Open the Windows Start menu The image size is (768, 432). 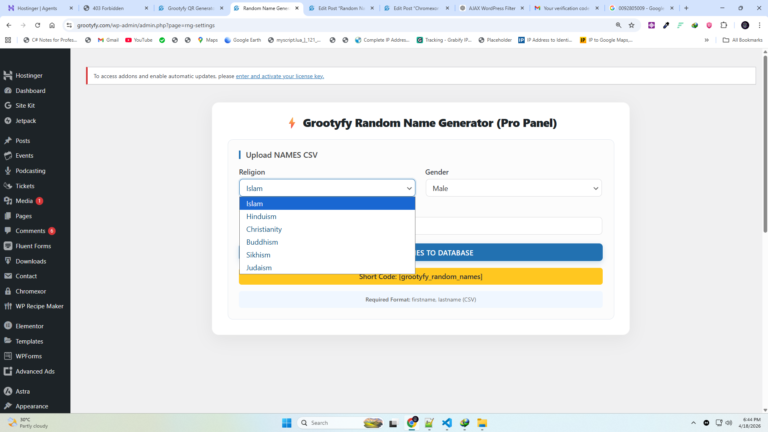click(287, 423)
